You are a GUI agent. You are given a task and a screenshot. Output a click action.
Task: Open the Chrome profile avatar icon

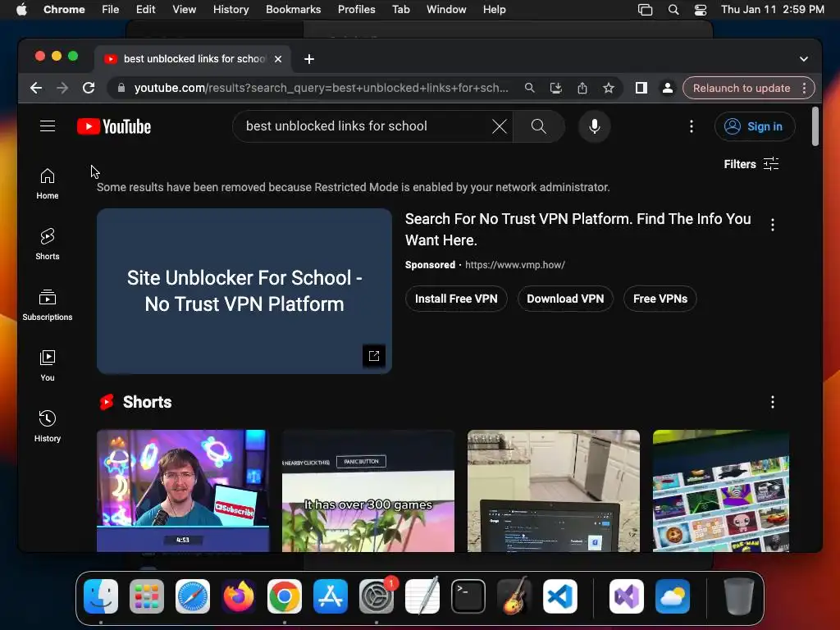[x=668, y=88]
